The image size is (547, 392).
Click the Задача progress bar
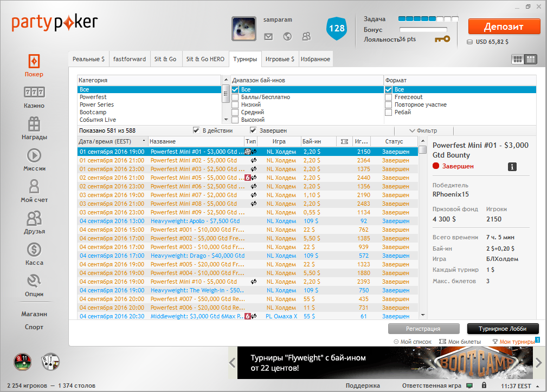(428, 19)
